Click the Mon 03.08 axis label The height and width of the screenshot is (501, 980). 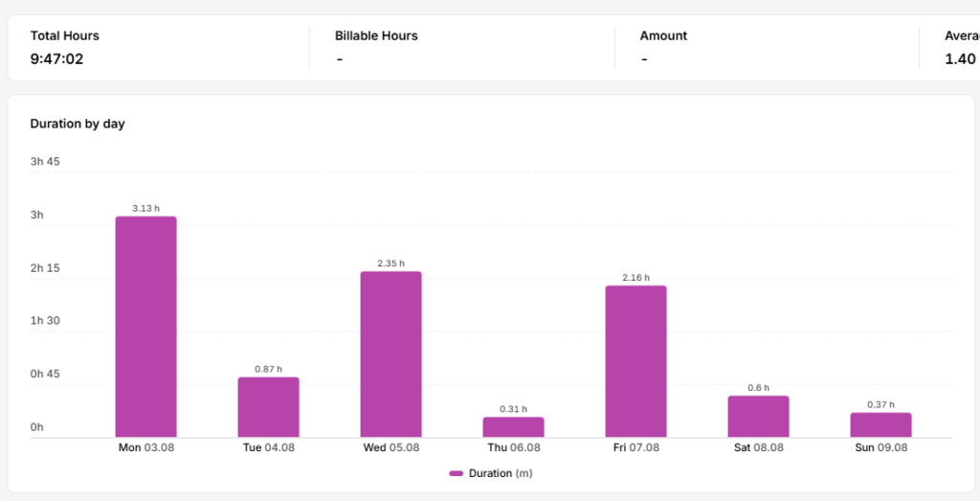pyautogui.click(x=146, y=448)
